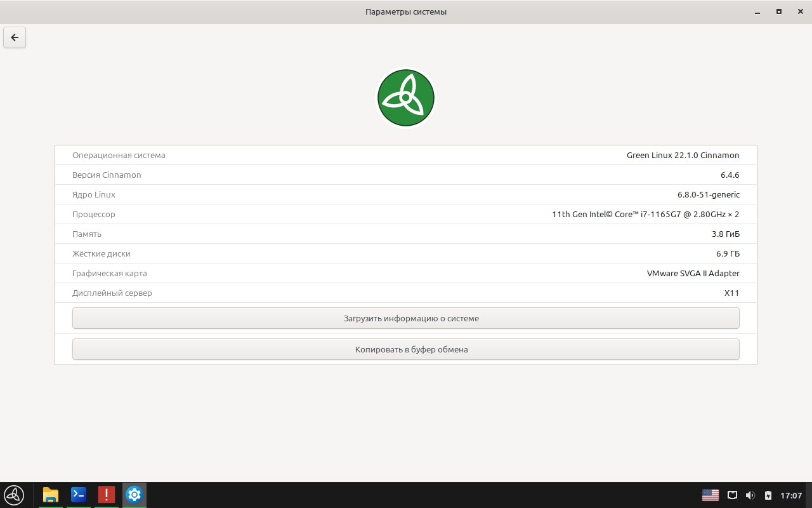Open the clock showing 17:07

[x=791, y=495]
